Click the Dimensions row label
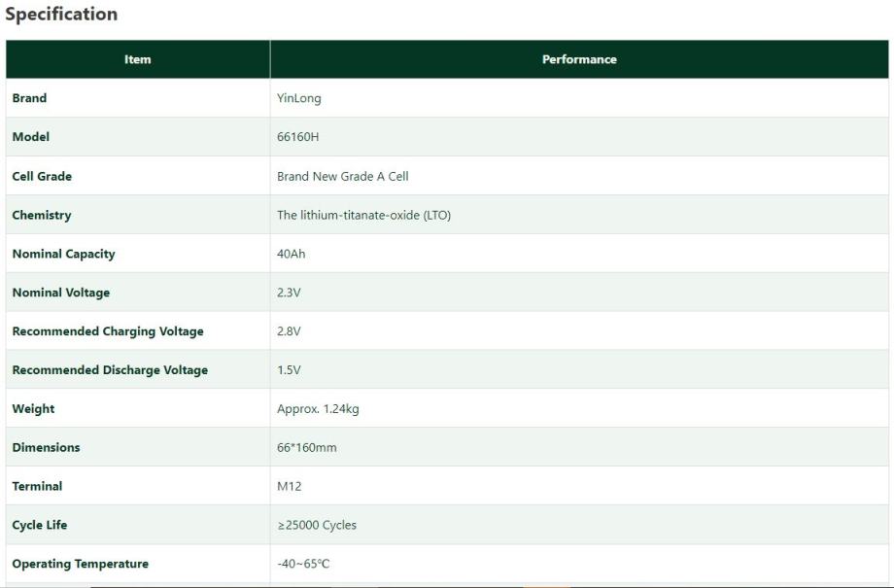 [47, 448]
